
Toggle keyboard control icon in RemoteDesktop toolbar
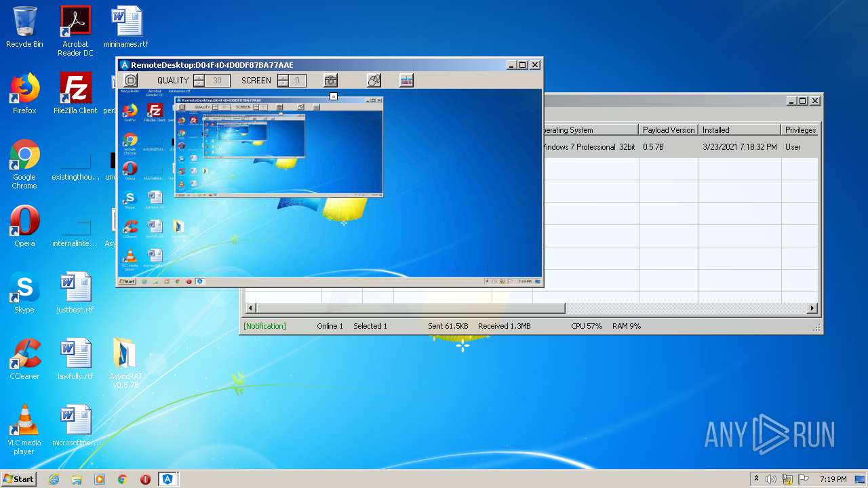point(406,81)
